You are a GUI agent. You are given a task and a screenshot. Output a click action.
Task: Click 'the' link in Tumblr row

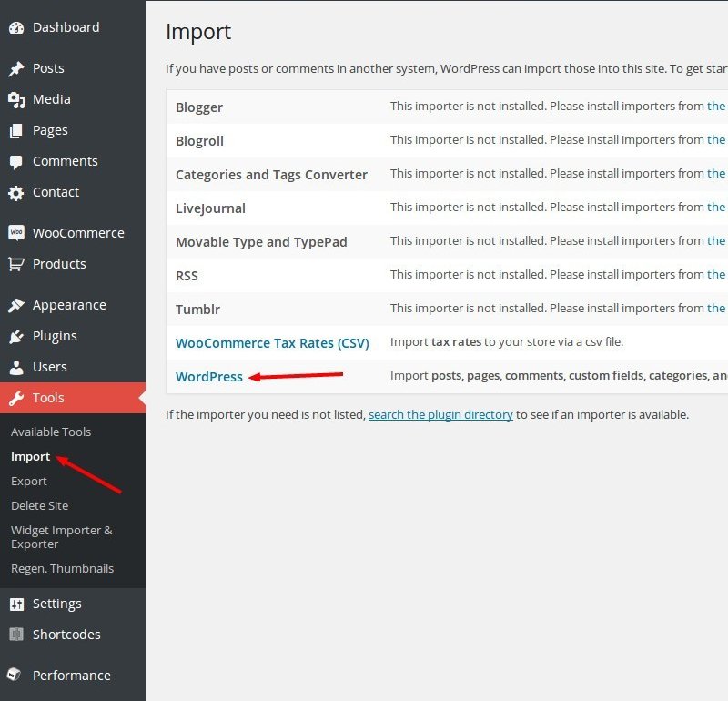click(x=716, y=309)
